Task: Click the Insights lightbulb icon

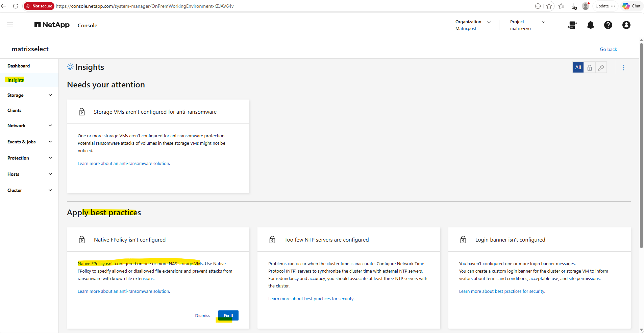Action: [70, 67]
